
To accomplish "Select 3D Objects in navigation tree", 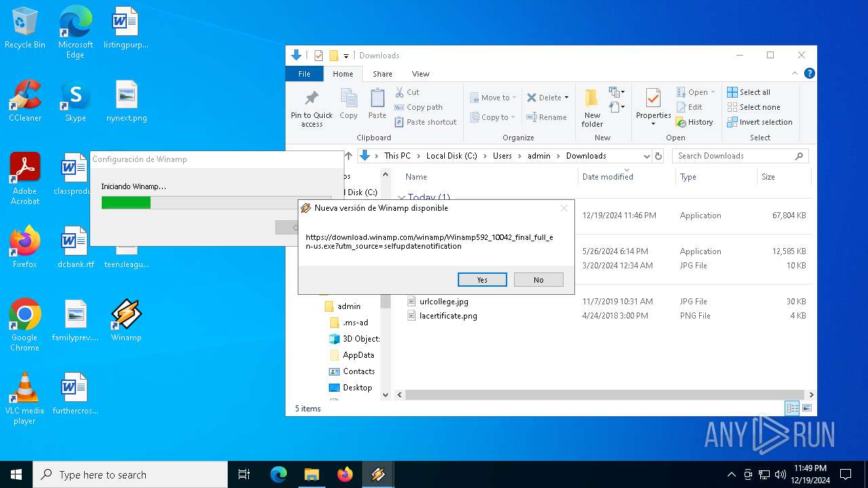I will [354, 339].
